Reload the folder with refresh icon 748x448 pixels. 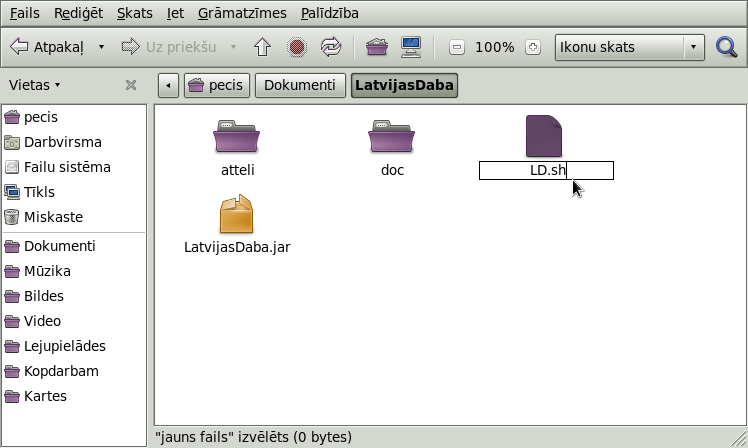pyautogui.click(x=331, y=47)
